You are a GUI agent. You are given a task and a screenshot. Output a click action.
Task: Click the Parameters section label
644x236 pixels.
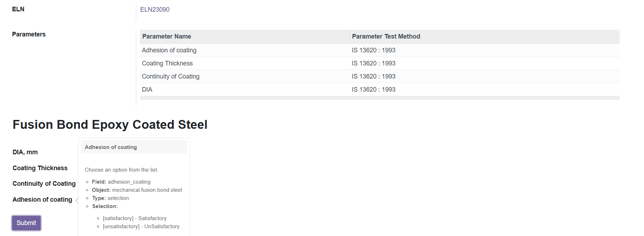pyautogui.click(x=29, y=34)
